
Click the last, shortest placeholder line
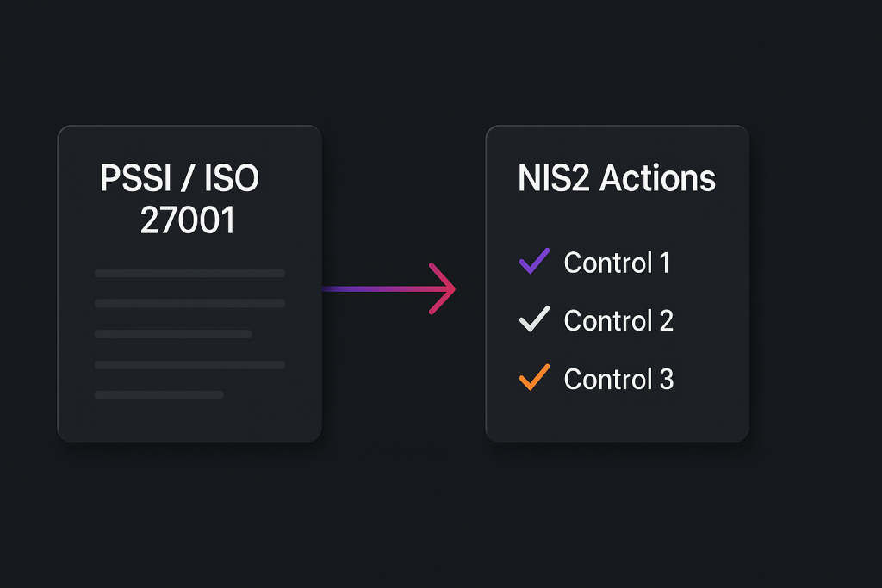click(158, 395)
